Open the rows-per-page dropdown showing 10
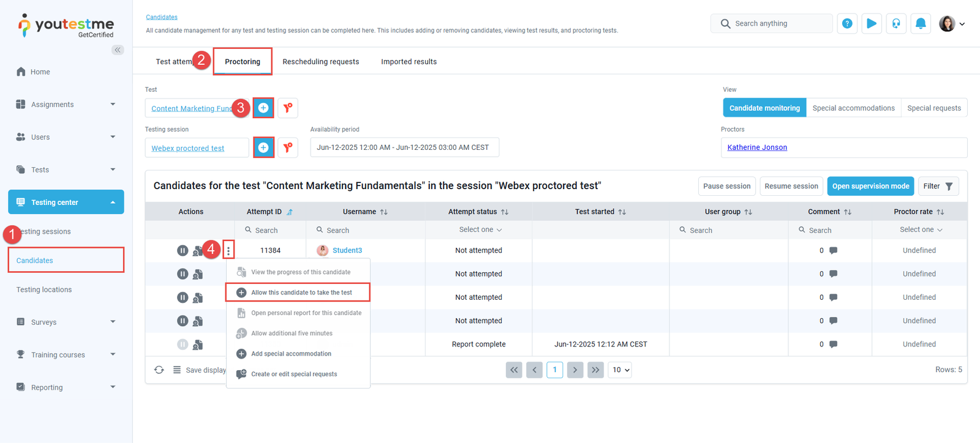 (620, 370)
